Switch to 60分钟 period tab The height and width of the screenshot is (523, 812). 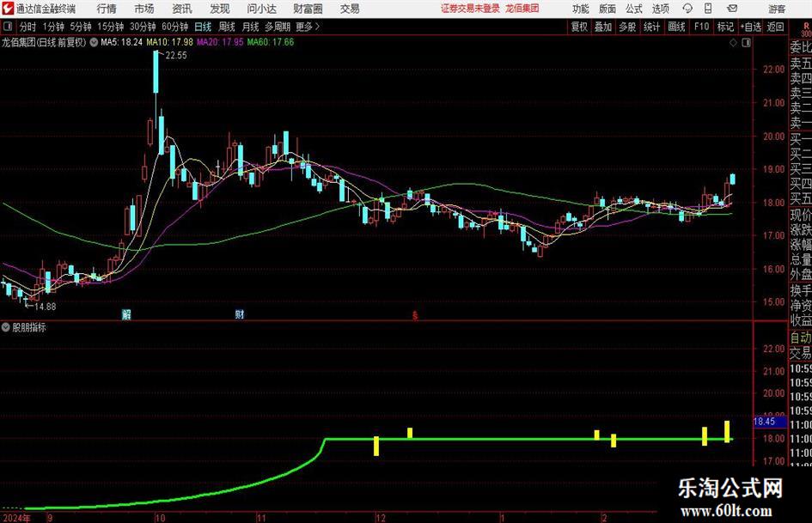(x=175, y=27)
